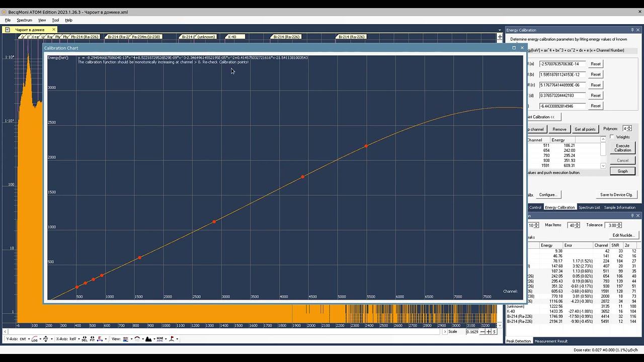Pin the Peak Detection panel
This screenshot has width=644, height=362.
click(x=632, y=216)
